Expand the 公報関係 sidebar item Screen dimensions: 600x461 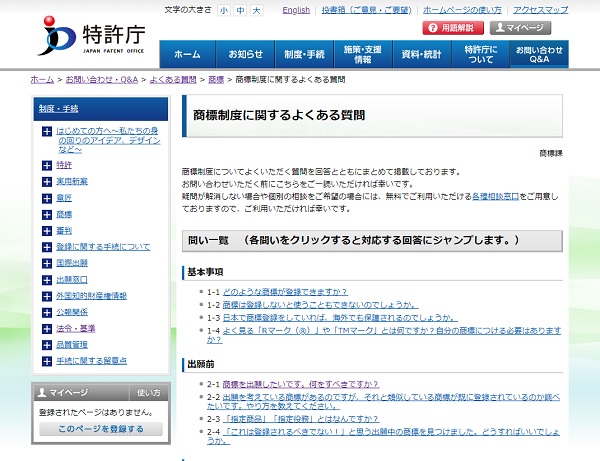click(x=47, y=313)
